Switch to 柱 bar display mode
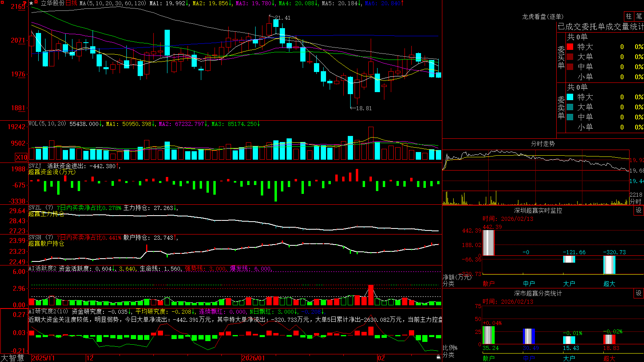 pyautogui.click(x=629, y=16)
